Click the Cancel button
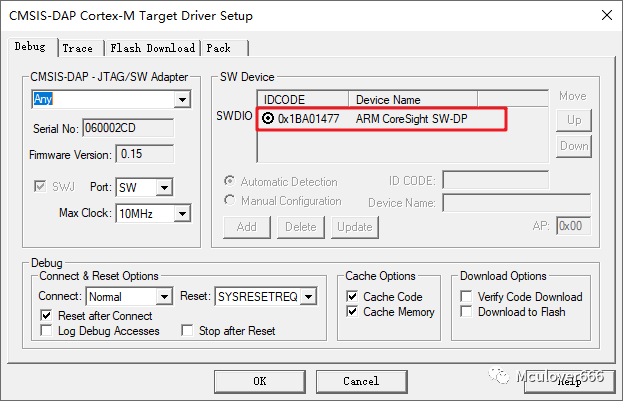This screenshot has height=401, width=623. (x=362, y=382)
